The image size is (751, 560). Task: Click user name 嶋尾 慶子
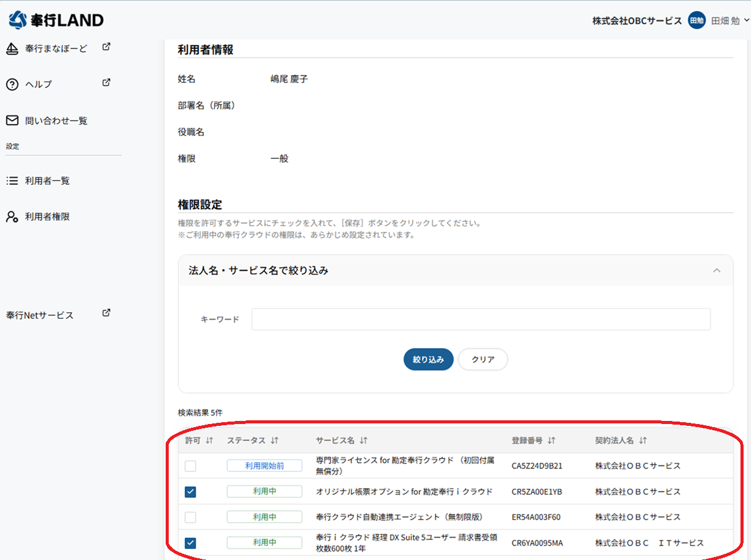coord(289,79)
